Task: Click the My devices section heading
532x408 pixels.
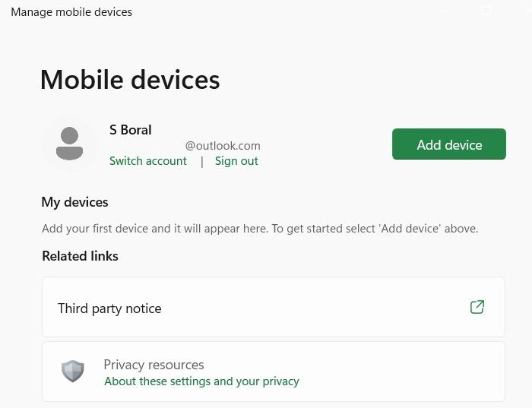Action: (x=74, y=202)
